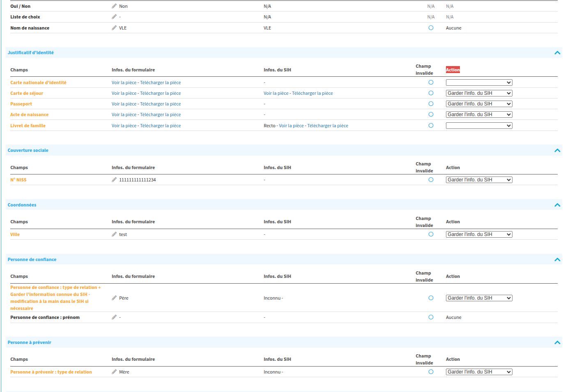The image size is (563, 392).
Task: Click pencil icon next to Père
Action: [x=114, y=298]
